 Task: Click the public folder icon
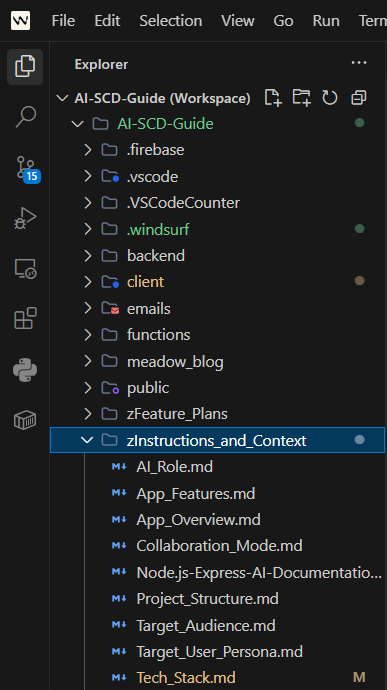click(110, 387)
